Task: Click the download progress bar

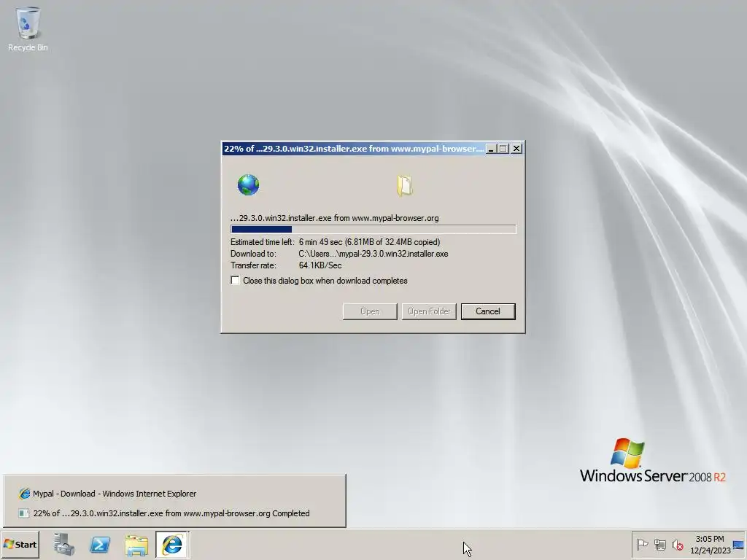Action: [373, 229]
